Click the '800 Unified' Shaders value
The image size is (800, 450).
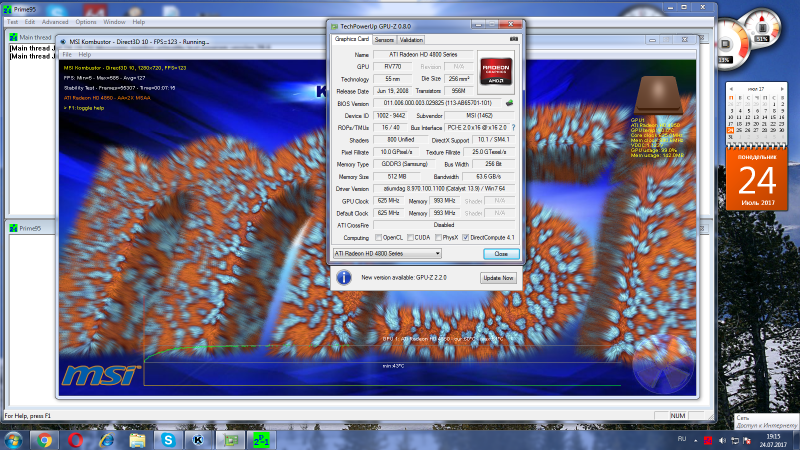[400, 140]
